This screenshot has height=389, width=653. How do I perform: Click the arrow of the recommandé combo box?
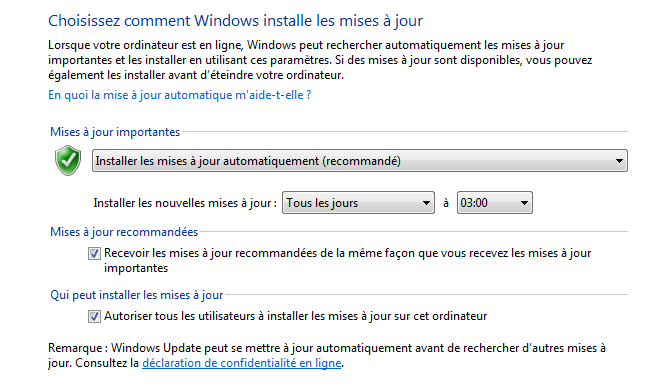619,161
